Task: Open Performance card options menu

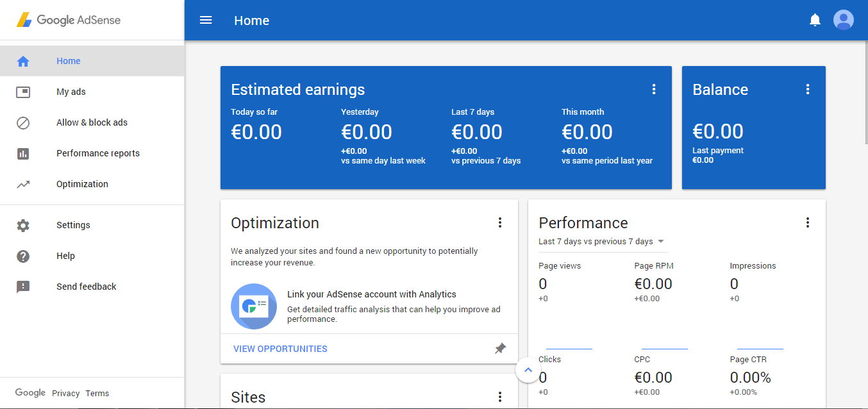Action: [x=808, y=222]
